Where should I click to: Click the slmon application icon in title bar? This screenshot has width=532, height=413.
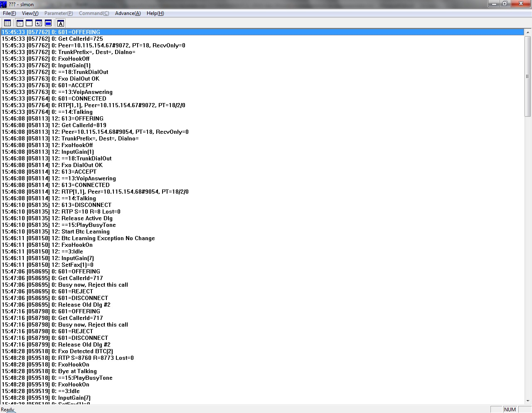tap(4, 4)
